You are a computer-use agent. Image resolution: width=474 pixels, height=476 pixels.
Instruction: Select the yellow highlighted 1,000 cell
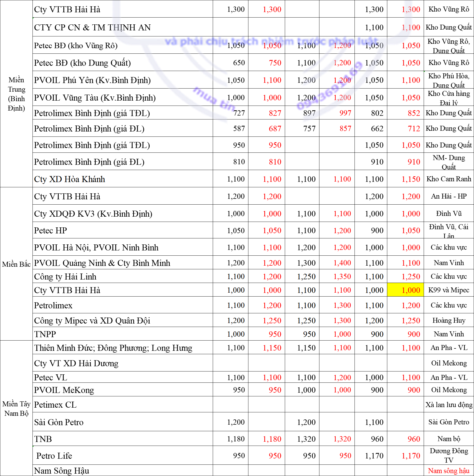pyautogui.click(x=405, y=290)
